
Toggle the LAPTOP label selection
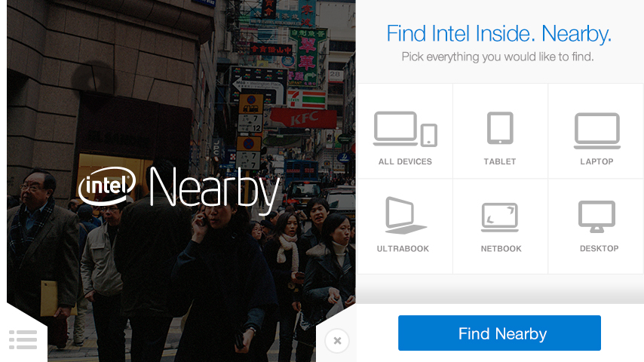coord(596,161)
